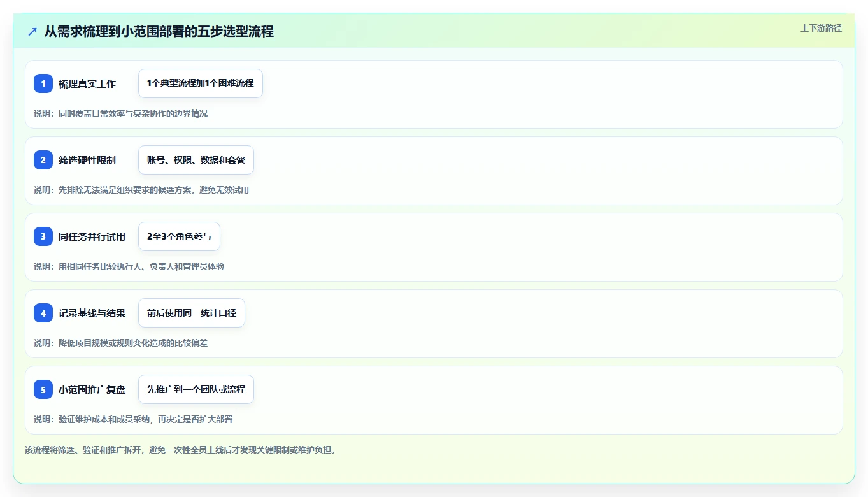Click the 1个典型流程加1个困难流程 chip
Screen dimensions: 868x497
tap(201, 83)
